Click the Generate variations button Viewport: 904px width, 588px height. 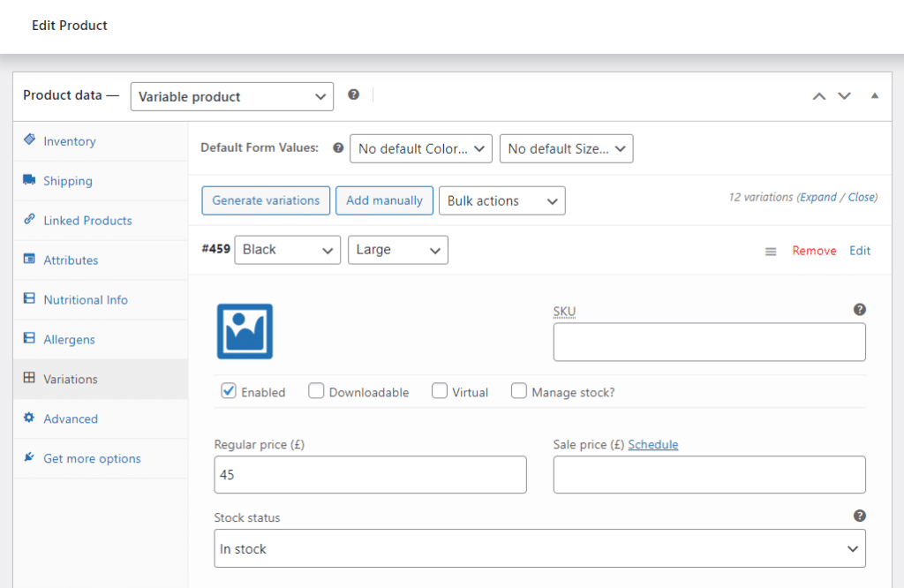265,200
